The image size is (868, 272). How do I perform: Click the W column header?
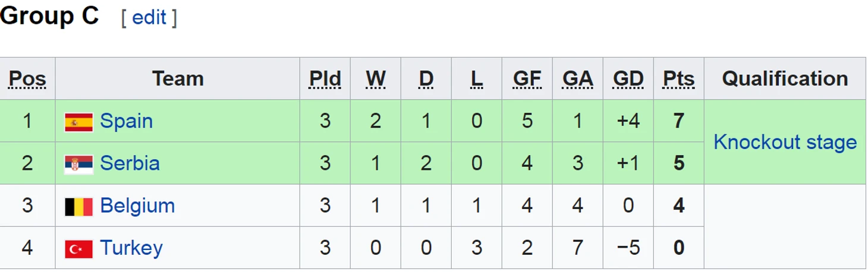coord(376,78)
